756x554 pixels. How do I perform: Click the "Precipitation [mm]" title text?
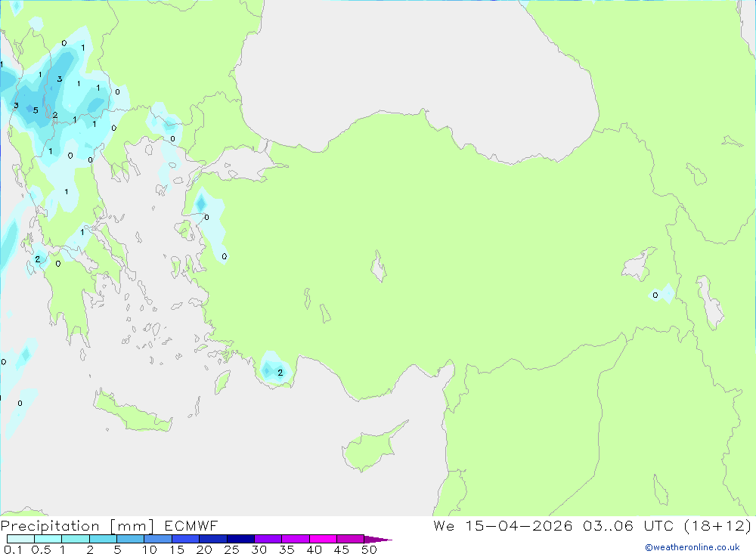pos(77,526)
